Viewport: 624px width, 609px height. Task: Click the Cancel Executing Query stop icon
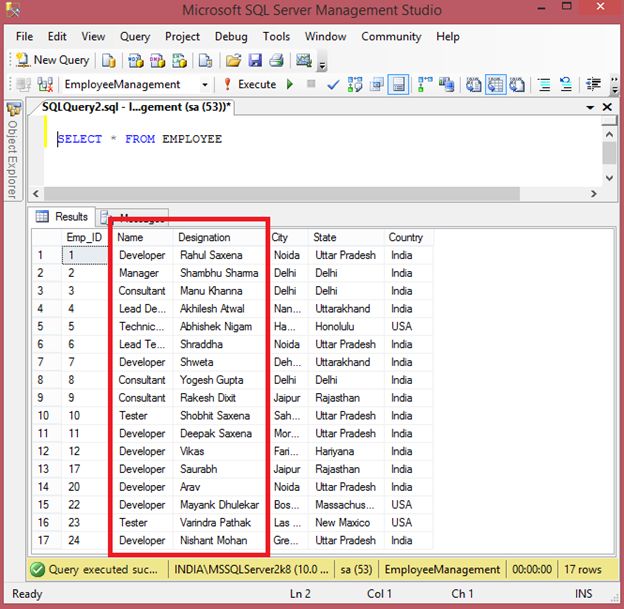(x=312, y=85)
